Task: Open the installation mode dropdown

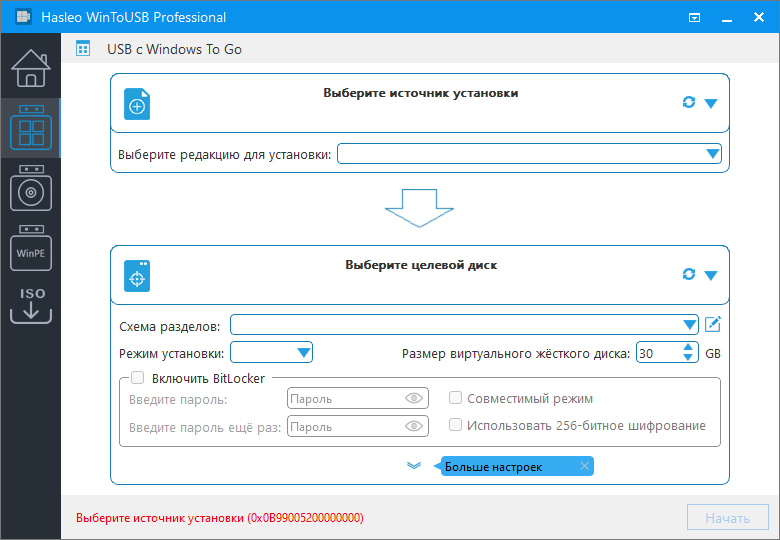Action: (271, 353)
